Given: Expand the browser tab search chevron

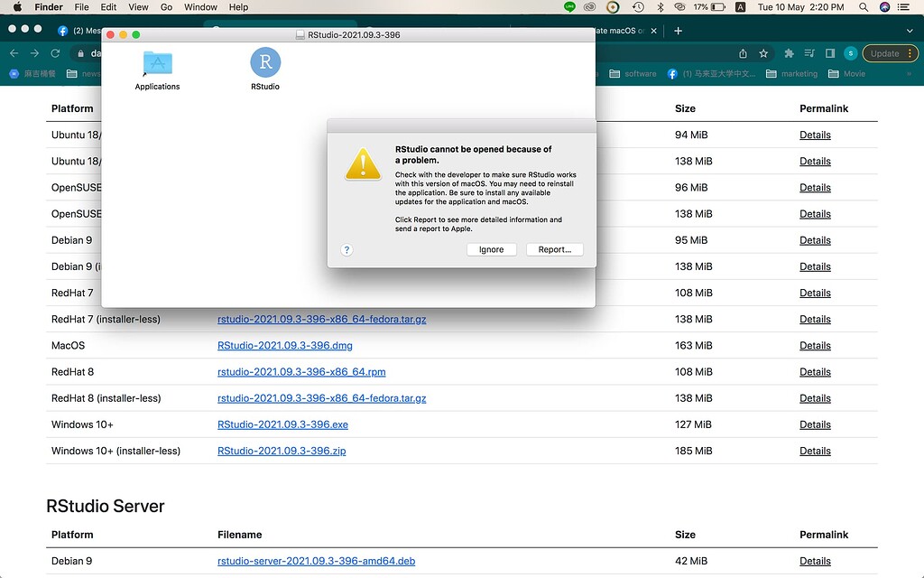Looking at the screenshot, I should pos(910,31).
